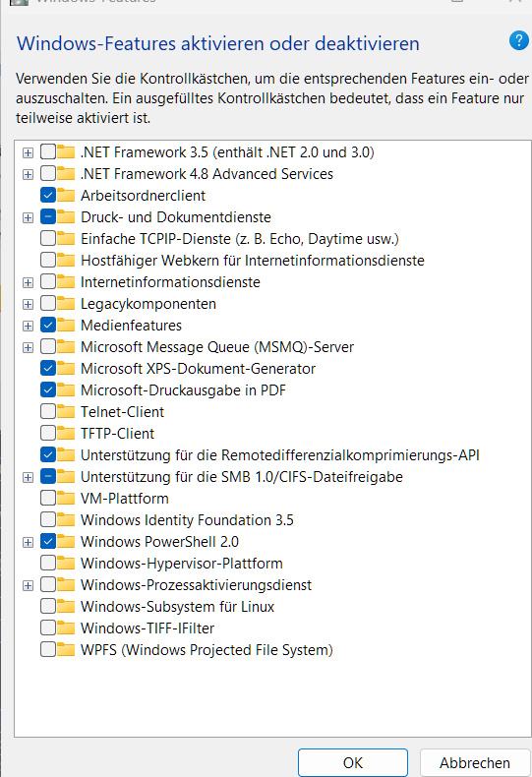532x777 pixels.
Task: Expand the Medienfeatures node
Action: (x=29, y=326)
